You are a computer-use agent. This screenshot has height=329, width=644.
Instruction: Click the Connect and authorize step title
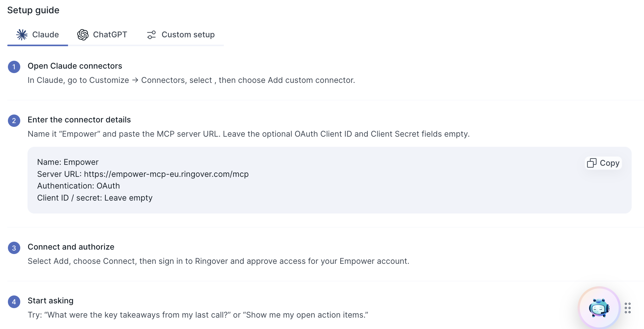click(x=71, y=247)
